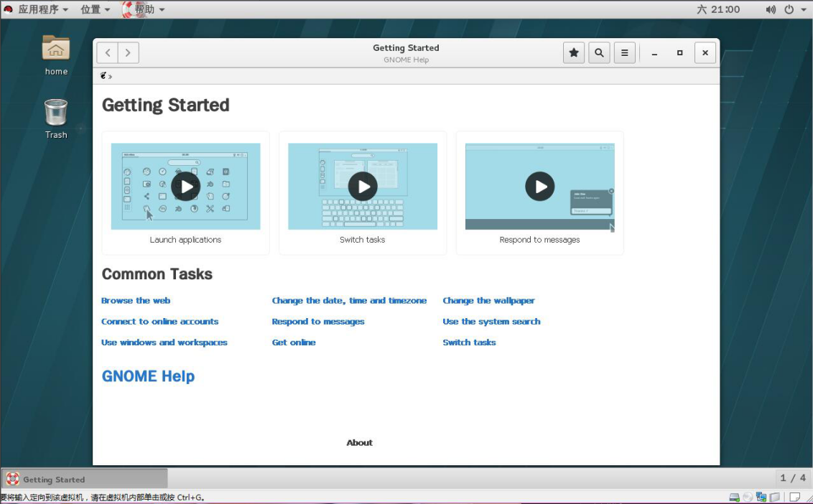Open Connect to online accounts link
The height and width of the screenshot is (504, 813).
click(x=159, y=322)
